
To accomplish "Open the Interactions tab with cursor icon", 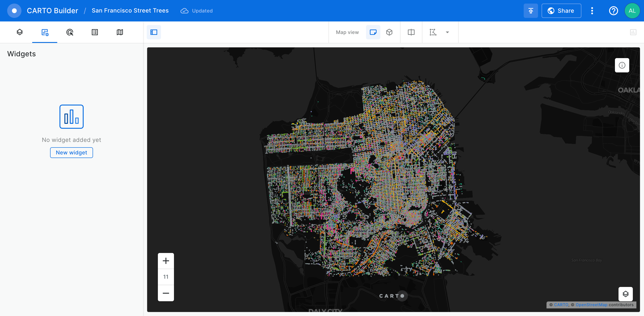I will (70, 32).
